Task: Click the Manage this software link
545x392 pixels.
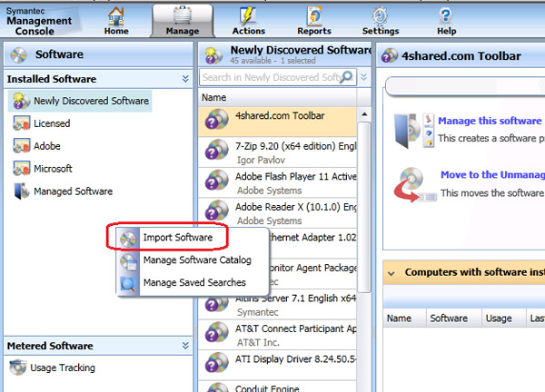Action: 490,121
